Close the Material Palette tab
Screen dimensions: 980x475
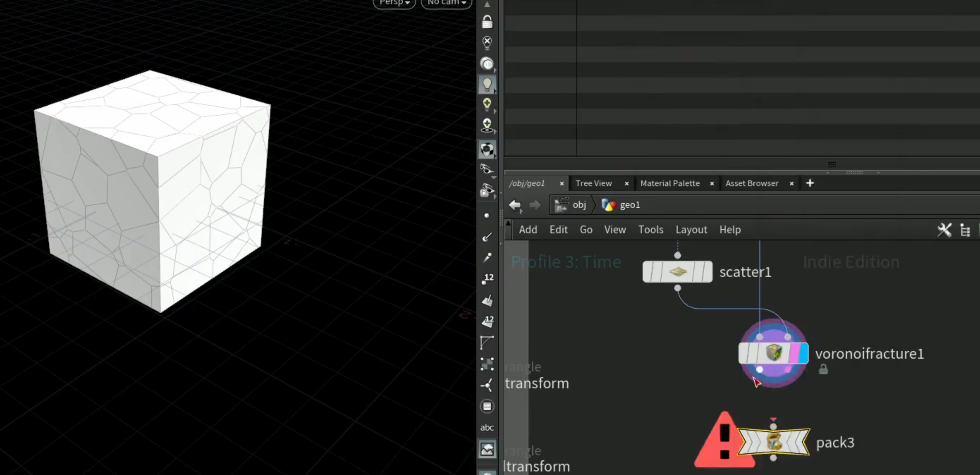click(x=712, y=184)
